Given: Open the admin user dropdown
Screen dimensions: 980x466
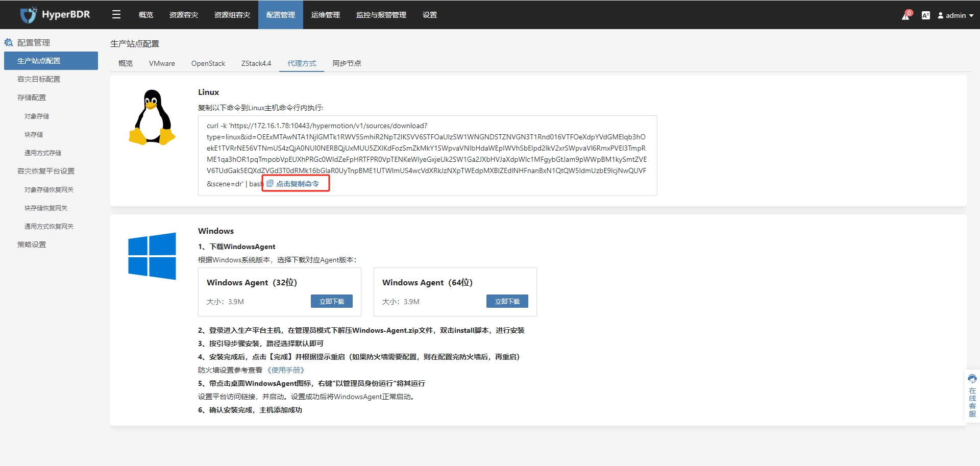Looking at the screenshot, I should pyautogui.click(x=955, y=15).
